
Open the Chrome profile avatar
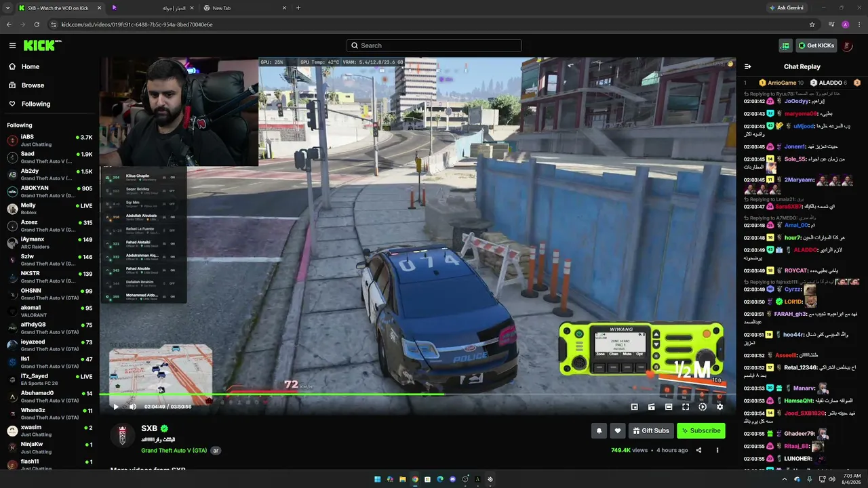[845, 24]
